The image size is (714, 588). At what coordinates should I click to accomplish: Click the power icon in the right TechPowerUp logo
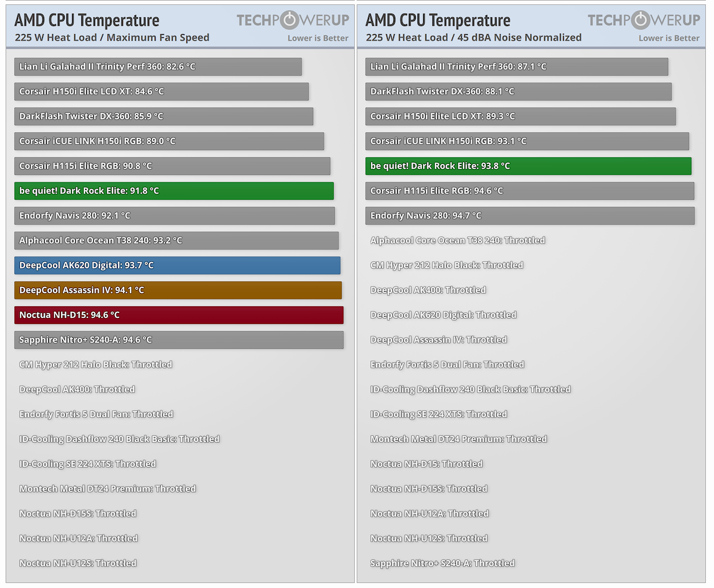640,20
